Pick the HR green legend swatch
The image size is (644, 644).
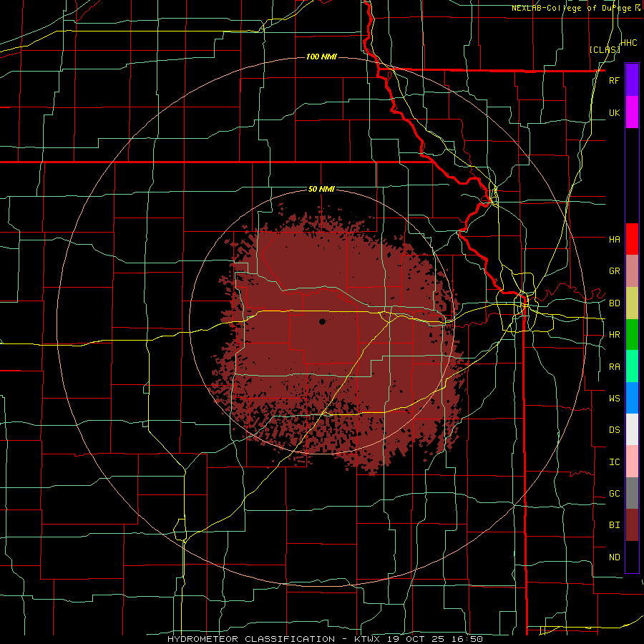(632, 335)
